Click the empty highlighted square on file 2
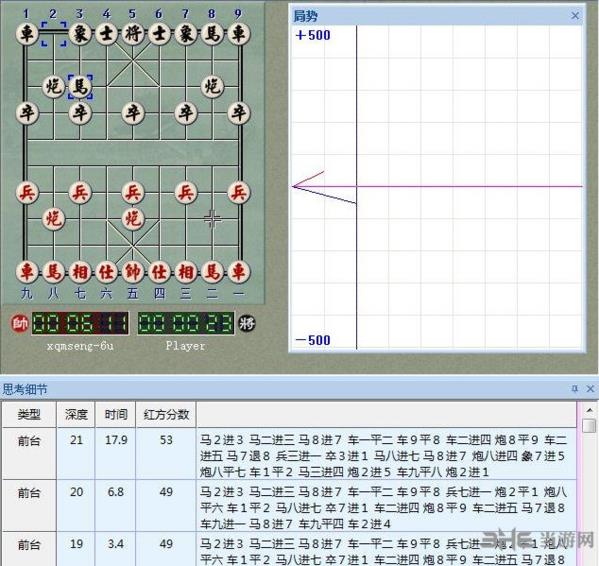This screenshot has height=566, width=599. point(53,34)
